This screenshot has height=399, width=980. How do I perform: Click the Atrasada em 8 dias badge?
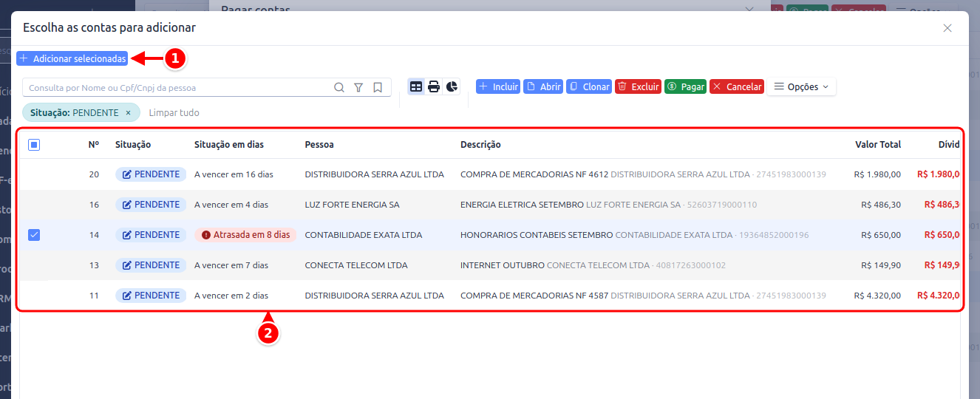point(245,235)
